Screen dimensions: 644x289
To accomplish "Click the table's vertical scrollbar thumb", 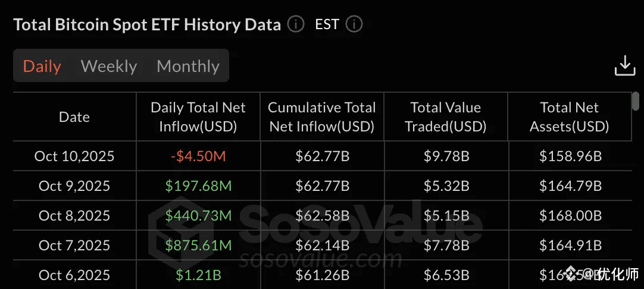I will click(636, 100).
